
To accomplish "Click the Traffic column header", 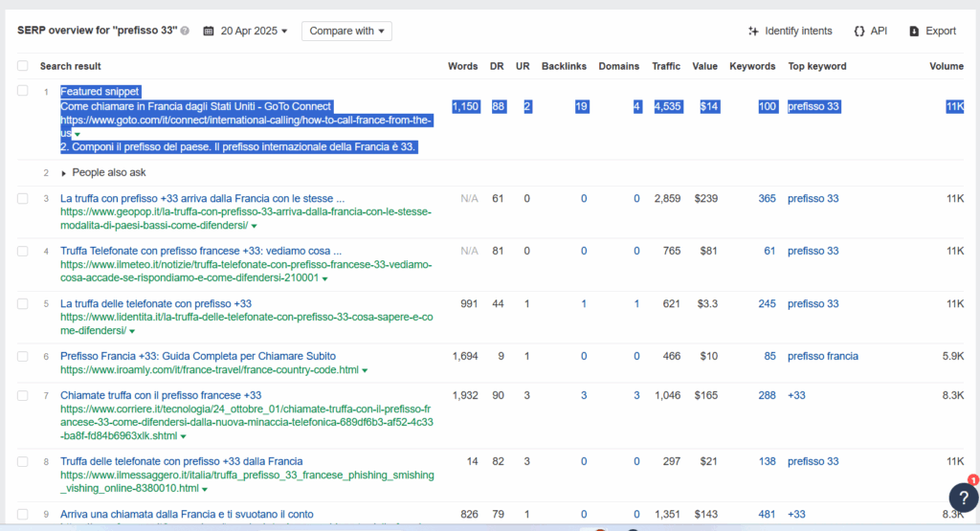I will [666, 66].
